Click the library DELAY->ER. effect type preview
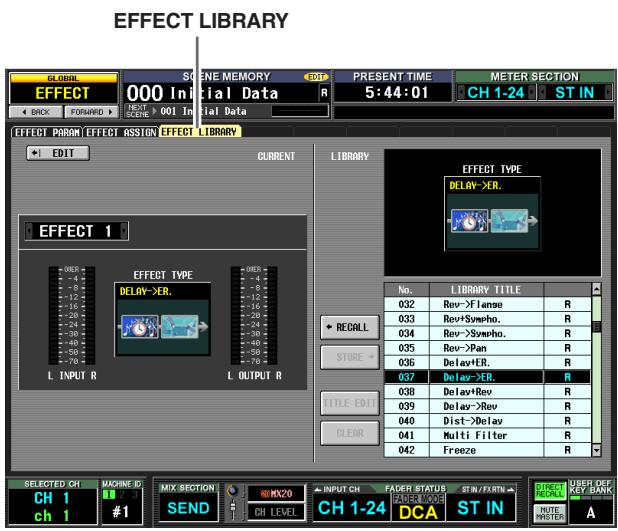Viewport: 618px width, 531px height. (492, 214)
